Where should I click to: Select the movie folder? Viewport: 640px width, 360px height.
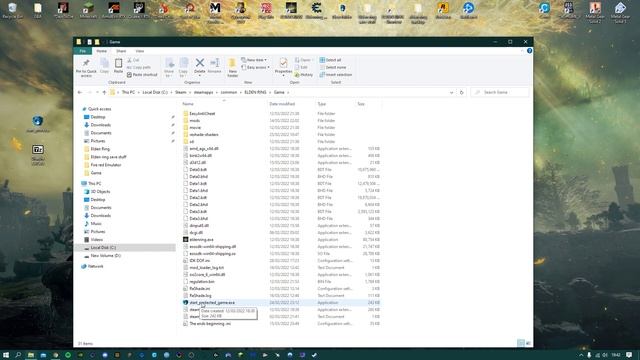(x=195, y=127)
